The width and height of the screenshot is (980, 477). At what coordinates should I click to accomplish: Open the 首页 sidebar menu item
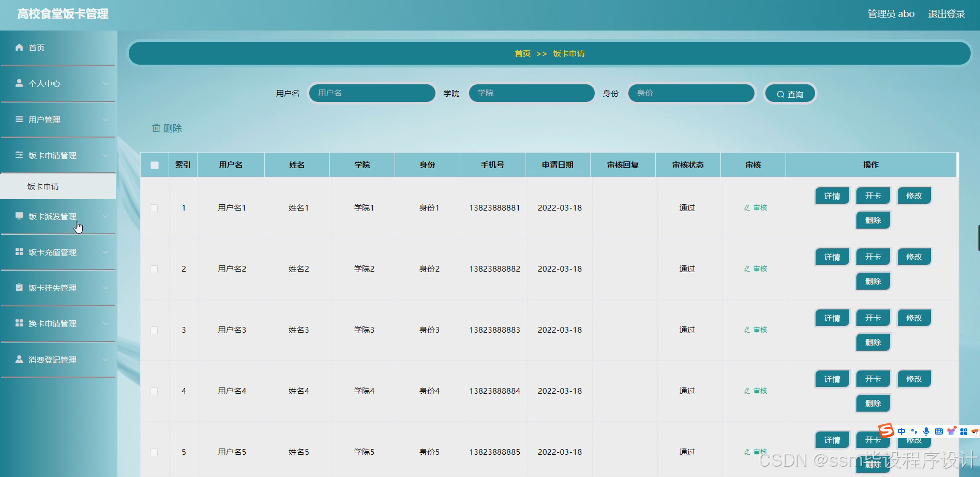tap(58, 48)
